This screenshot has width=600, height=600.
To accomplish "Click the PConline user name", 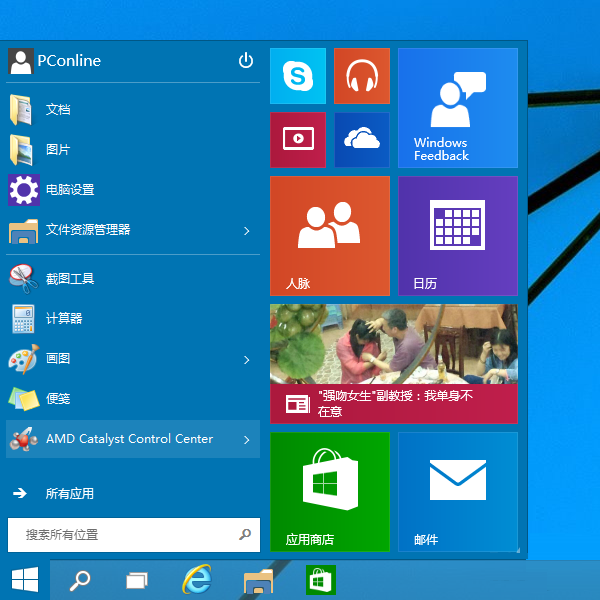I will (x=69, y=60).
